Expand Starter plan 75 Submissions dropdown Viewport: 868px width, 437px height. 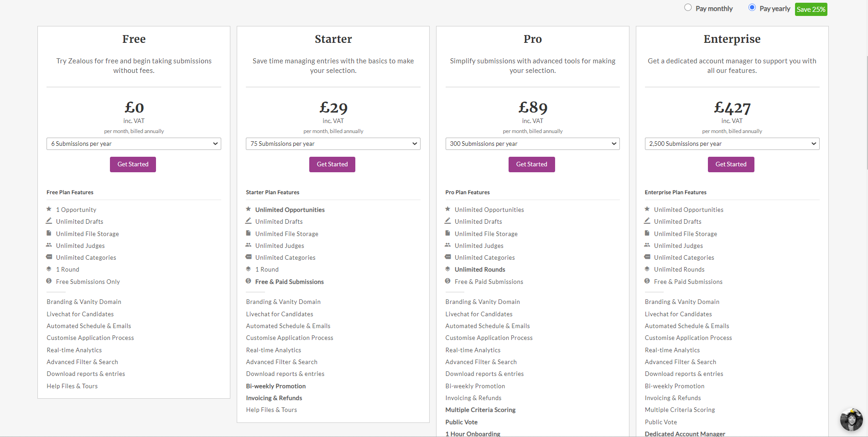coord(333,144)
